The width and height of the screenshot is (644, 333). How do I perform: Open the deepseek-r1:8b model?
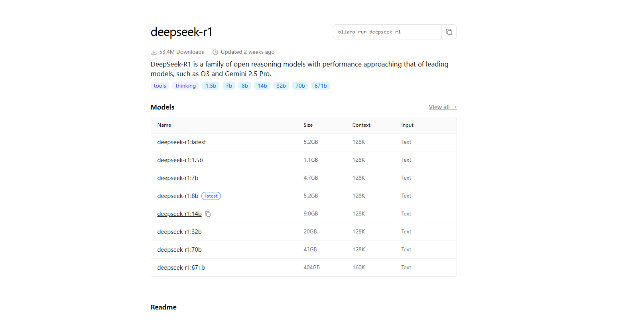tap(177, 196)
